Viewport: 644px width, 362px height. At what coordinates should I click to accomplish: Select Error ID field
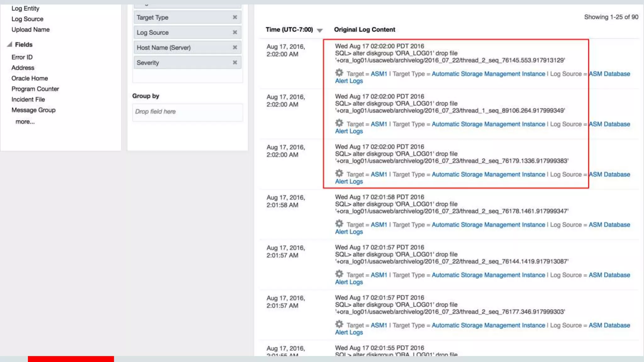(22, 57)
